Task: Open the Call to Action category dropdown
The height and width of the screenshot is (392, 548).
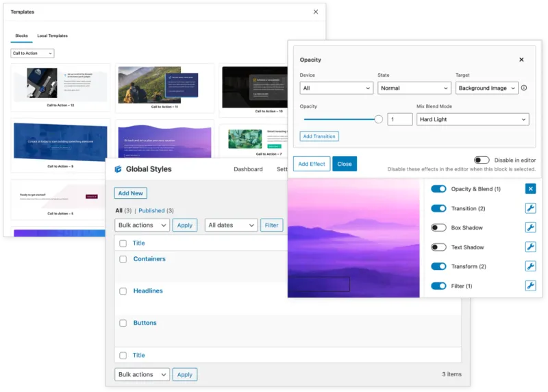Action: click(x=32, y=53)
